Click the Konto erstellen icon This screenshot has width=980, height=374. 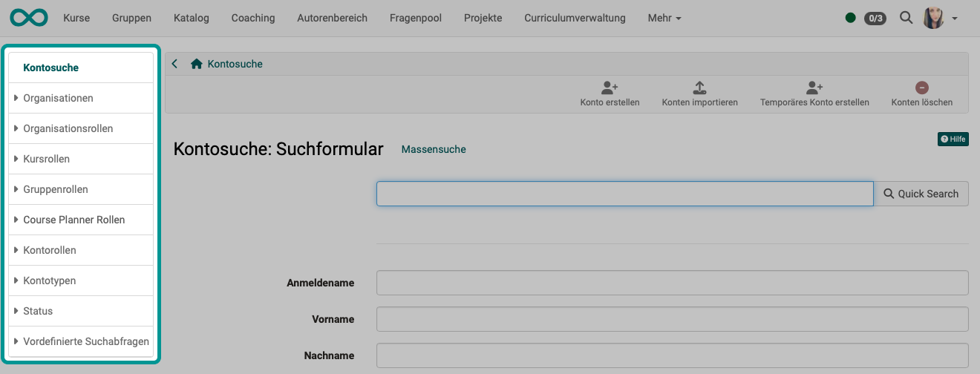pos(610,88)
